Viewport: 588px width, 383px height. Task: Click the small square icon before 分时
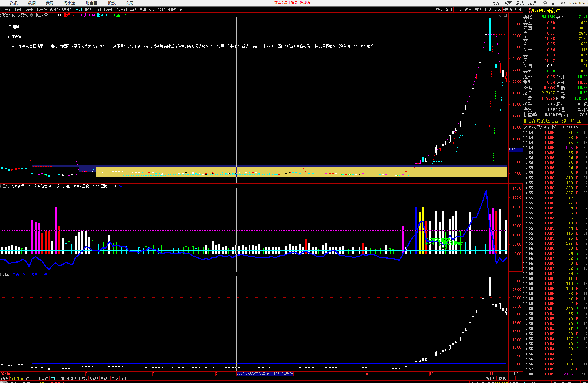pyautogui.click(x=1, y=10)
